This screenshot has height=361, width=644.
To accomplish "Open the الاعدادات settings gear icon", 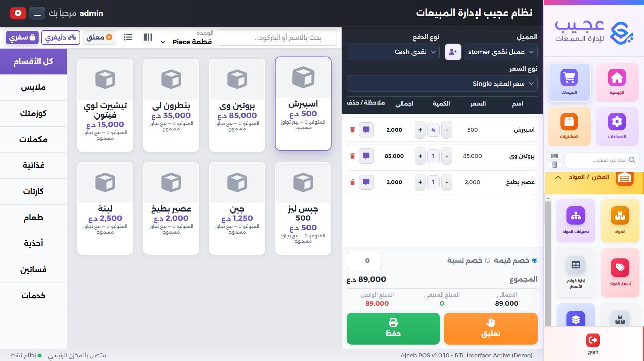I will point(617,126).
